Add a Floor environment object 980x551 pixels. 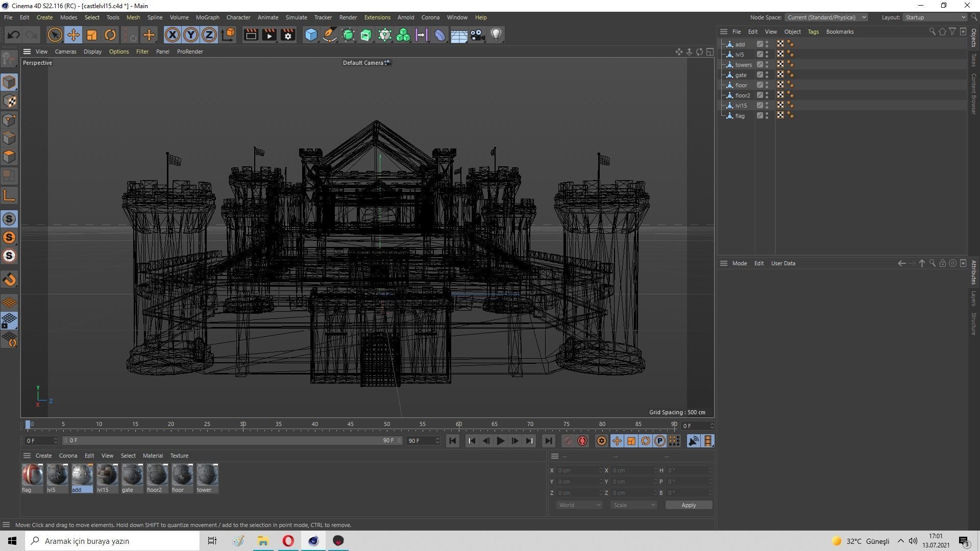(x=459, y=35)
